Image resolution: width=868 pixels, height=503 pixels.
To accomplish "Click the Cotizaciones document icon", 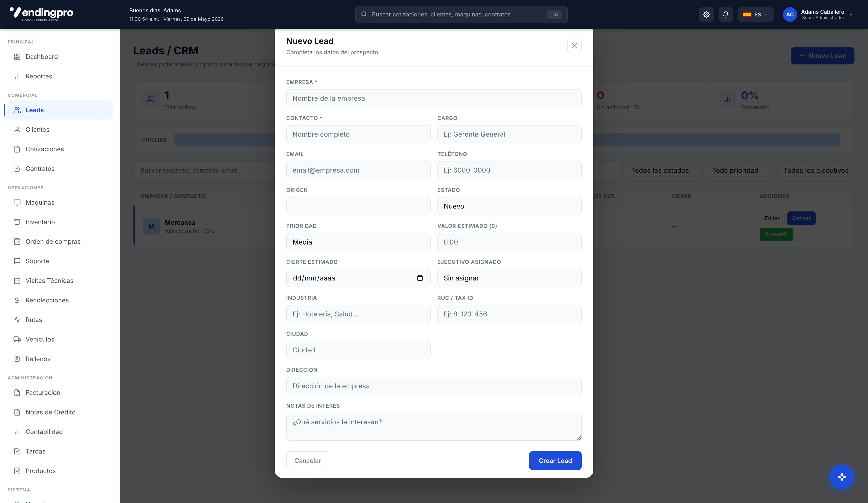I will 17,149.
